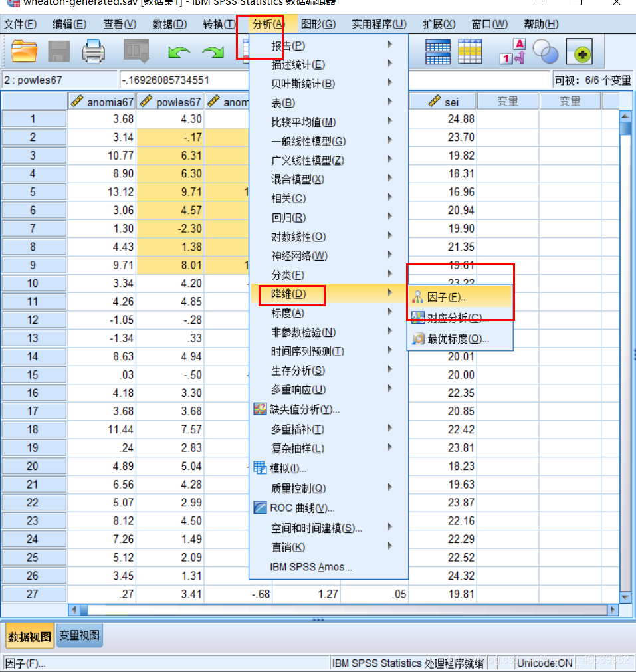Click the Save disk toolbar icon
This screenshot has width=636, height=672.
pos(58,51)
